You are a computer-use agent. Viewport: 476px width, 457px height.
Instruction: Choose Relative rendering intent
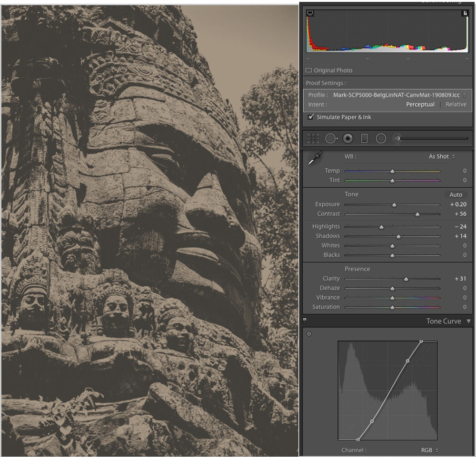pyautogui.click(x=456, y=105)
